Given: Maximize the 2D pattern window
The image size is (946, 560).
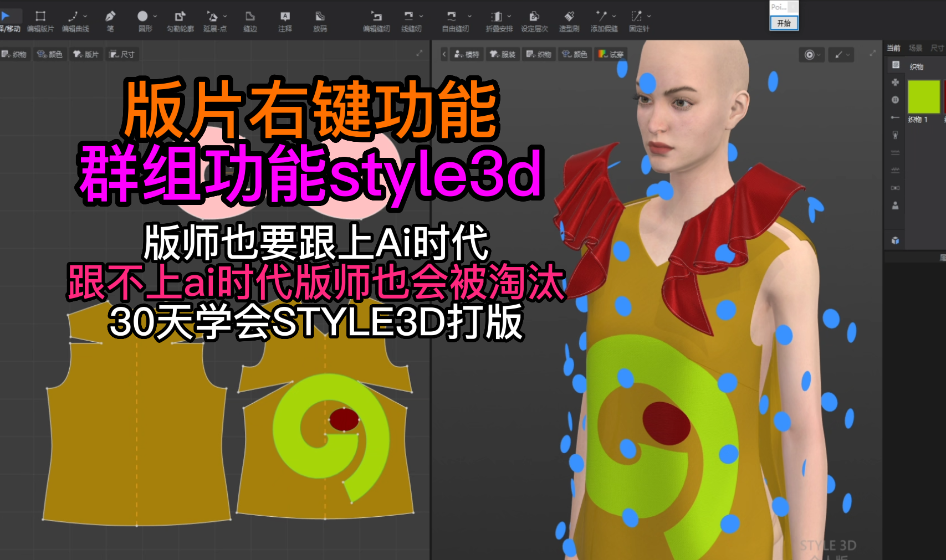Looking at the screenshot, I should tap(419, 53).
